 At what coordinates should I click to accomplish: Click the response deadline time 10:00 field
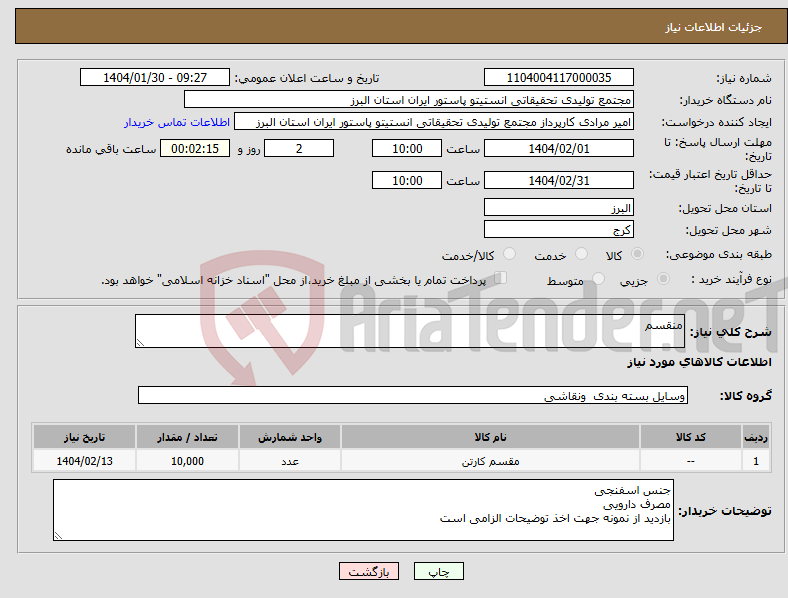coord(407,148)
